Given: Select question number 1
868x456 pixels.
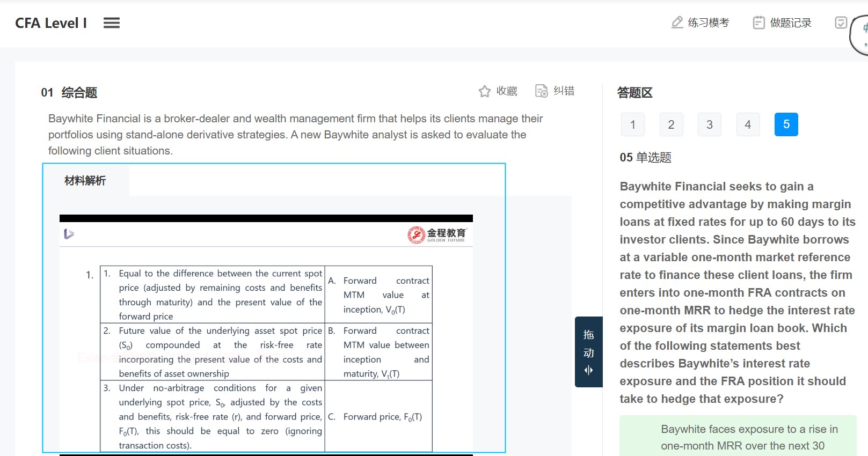Looking at the screenshot, I should (633, 124).
